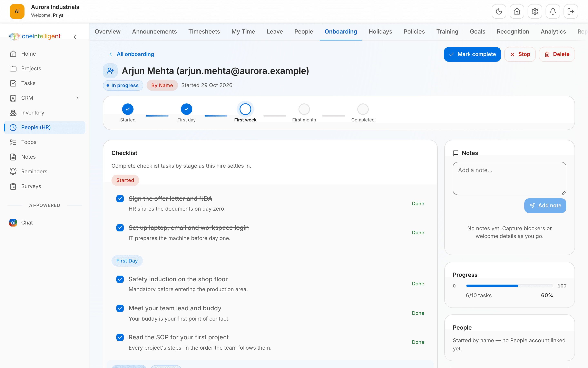This screenshot has height=368, width=588.
Task: Select the Completed stage marker
Action: 363,109
